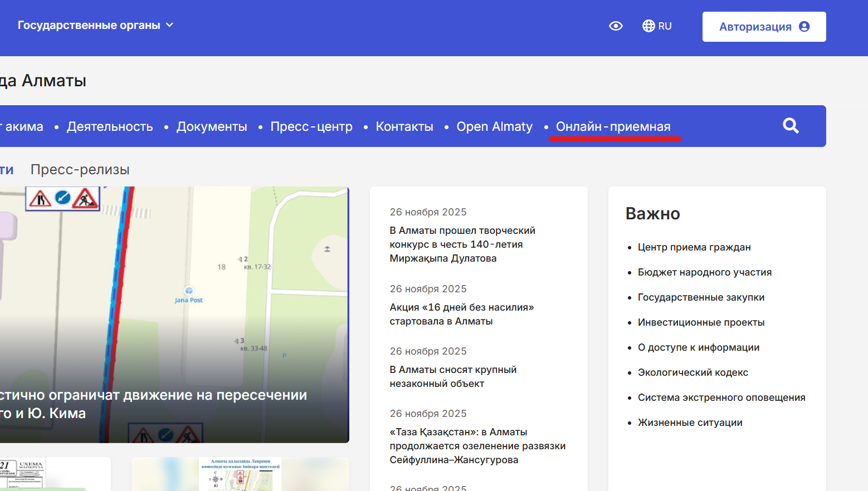This screenshot has height=491, width=868.
Task: Read news about Миржақып Дулатов contest
Action: [462, 244]
